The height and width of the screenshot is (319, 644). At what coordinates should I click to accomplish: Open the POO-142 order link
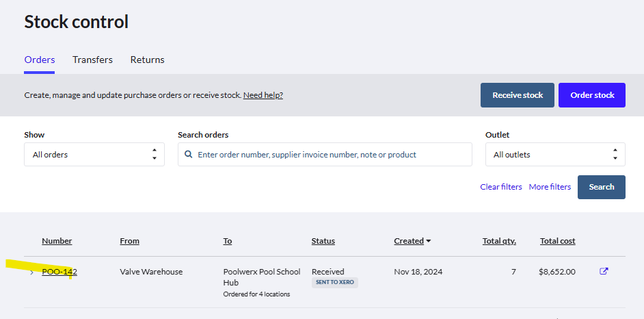pyautogui.click(x=59, y=272)
